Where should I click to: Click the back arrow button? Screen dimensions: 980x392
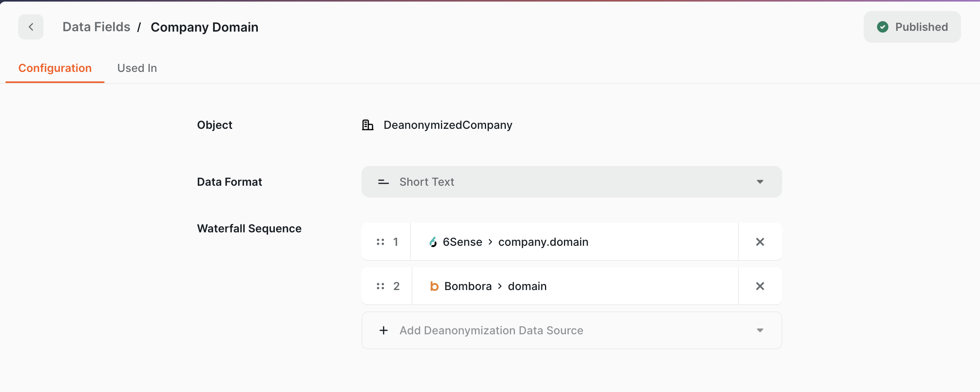click(x=31, y=27)
